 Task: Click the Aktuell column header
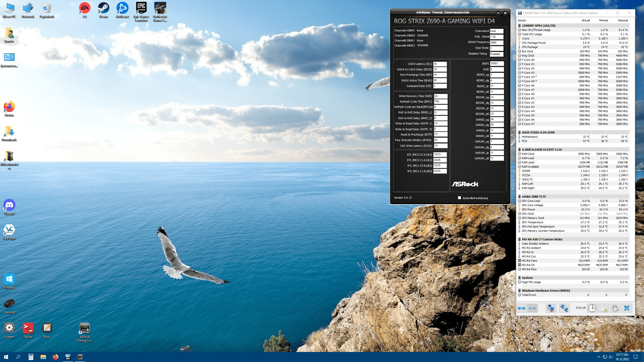582,20
